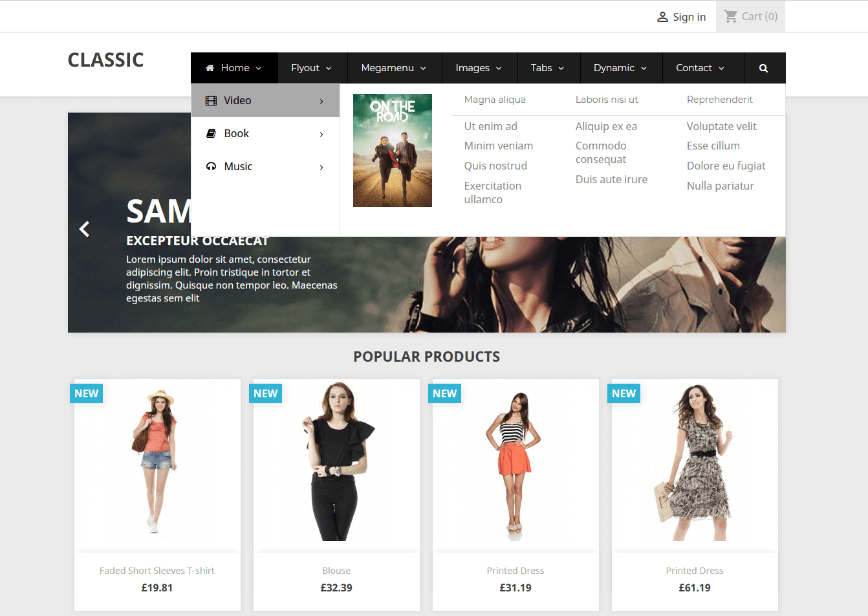Open the Exercitation ullamco link
Image resolution: width=868 pixels, height=616 pixels.
point(493,193)
